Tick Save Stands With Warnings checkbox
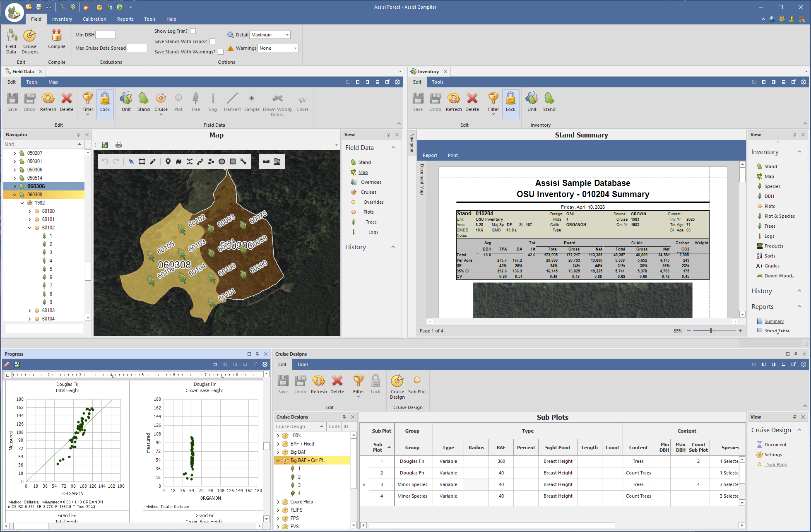 [x=221, y=52]
